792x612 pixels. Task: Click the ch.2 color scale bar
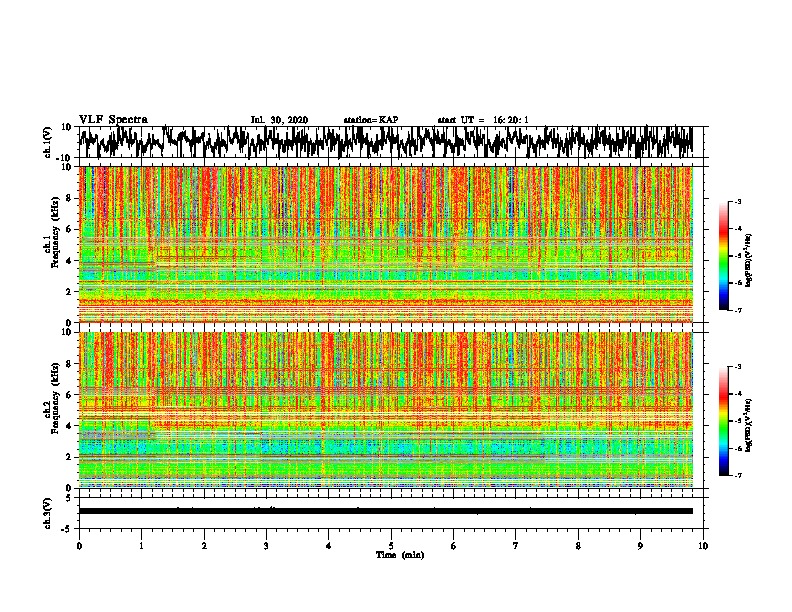click(x=723, y=421)
